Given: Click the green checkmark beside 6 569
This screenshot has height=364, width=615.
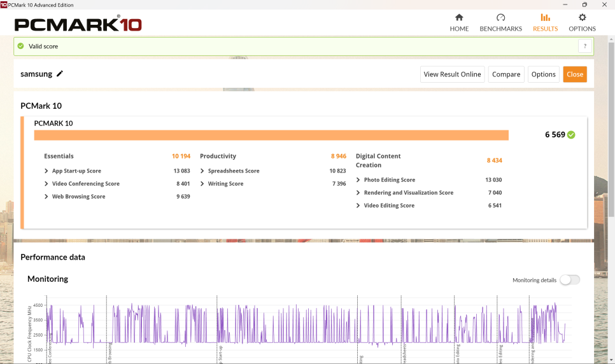Looking at the screenshot, I should click(x=571, y=134).
